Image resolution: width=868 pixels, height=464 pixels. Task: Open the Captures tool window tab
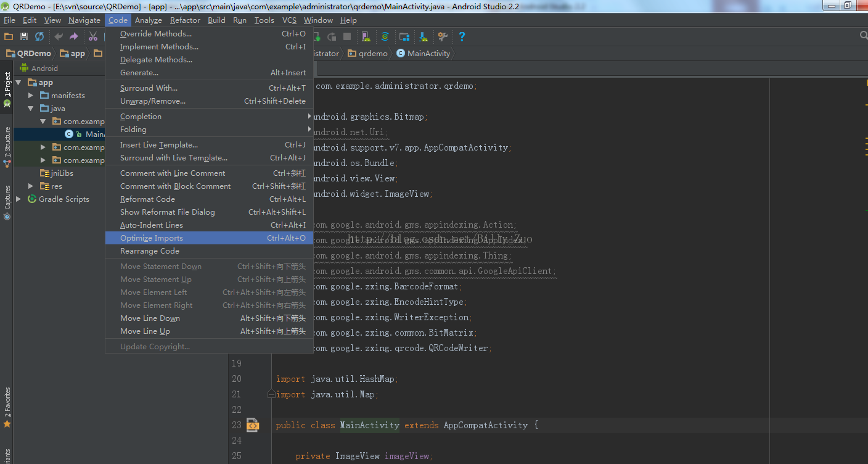click(7, 202)
